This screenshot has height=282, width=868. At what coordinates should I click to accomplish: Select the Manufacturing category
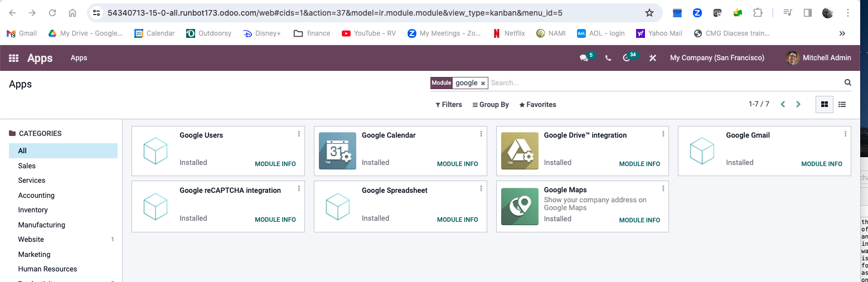(x=63, y=225)
